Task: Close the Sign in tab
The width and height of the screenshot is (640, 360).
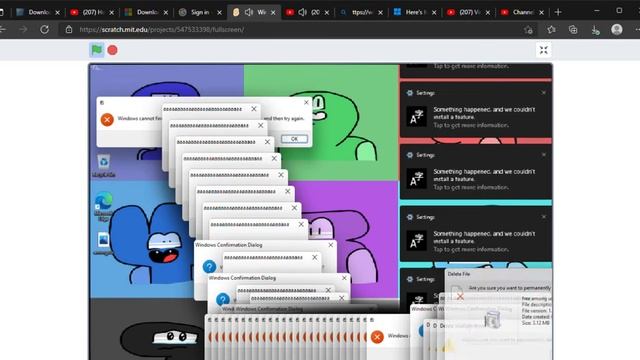Action: (219, 13)
